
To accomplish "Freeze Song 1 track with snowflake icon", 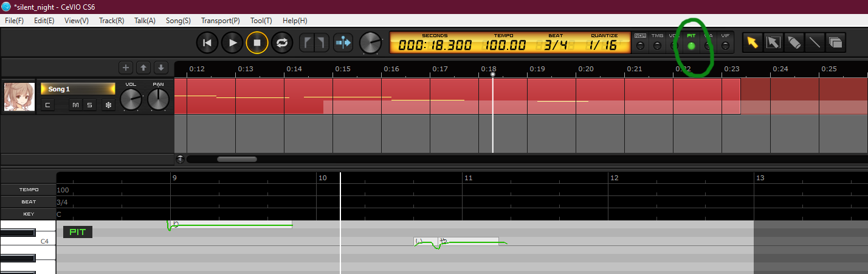I will (x=109, y=105).
